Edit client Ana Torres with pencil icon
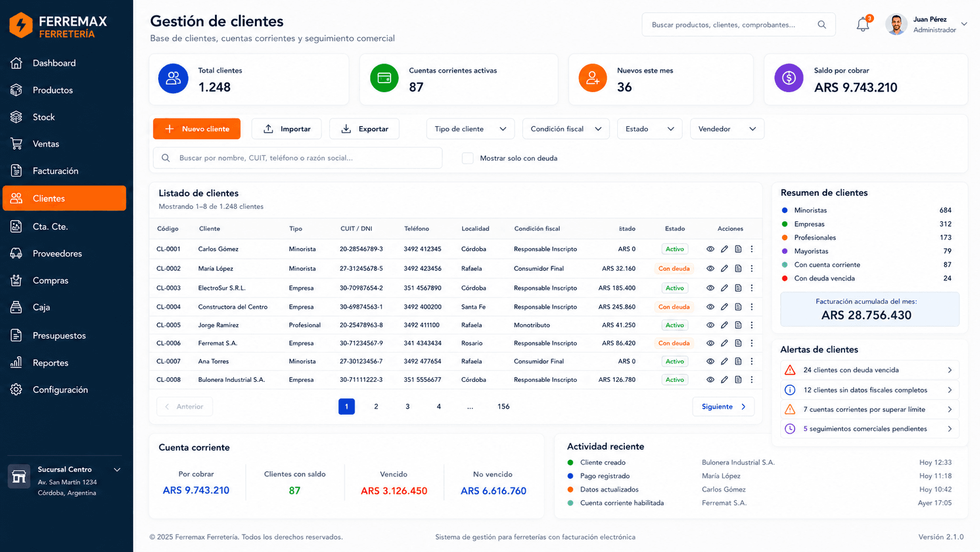The image size is (980, 552). coord(724,361)
